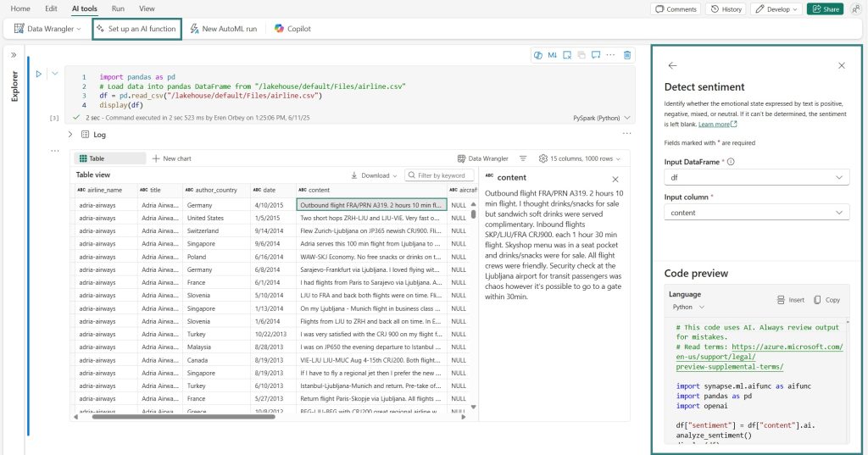868x455 pixels.
Task: Run the code cell
Action: (39, 74)
